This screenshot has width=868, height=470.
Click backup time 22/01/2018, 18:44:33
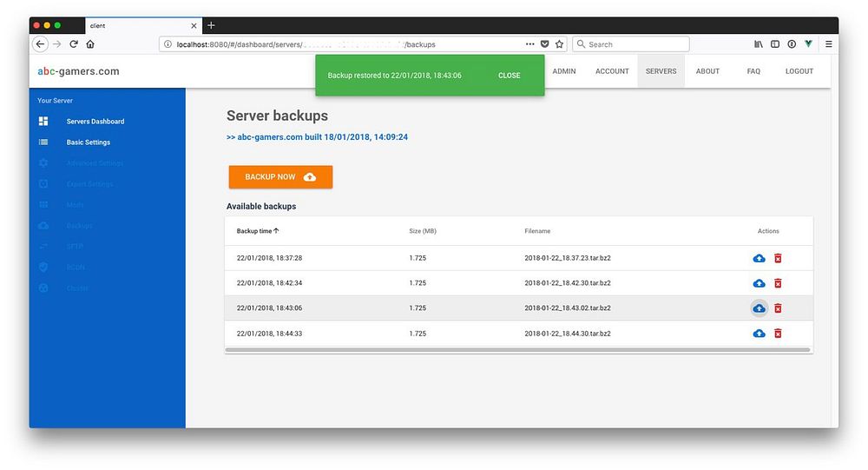pyautogui.click(x=270, y=334)
